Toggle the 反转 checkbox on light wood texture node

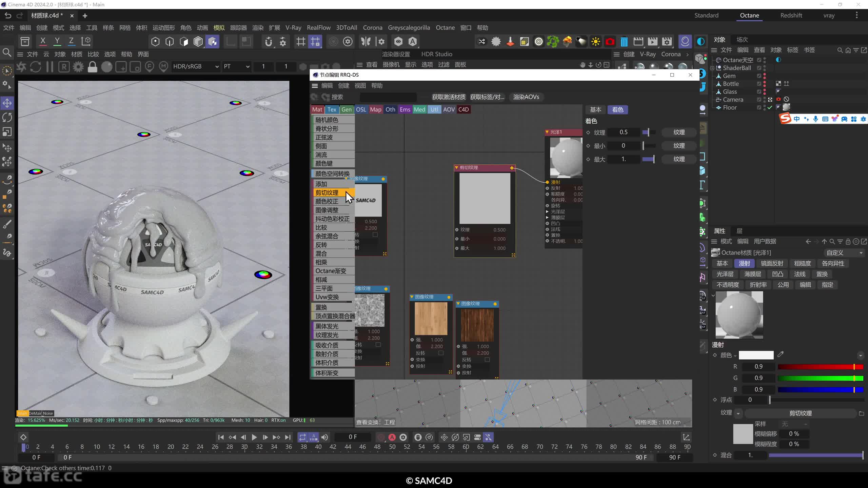tap(441, 353)
